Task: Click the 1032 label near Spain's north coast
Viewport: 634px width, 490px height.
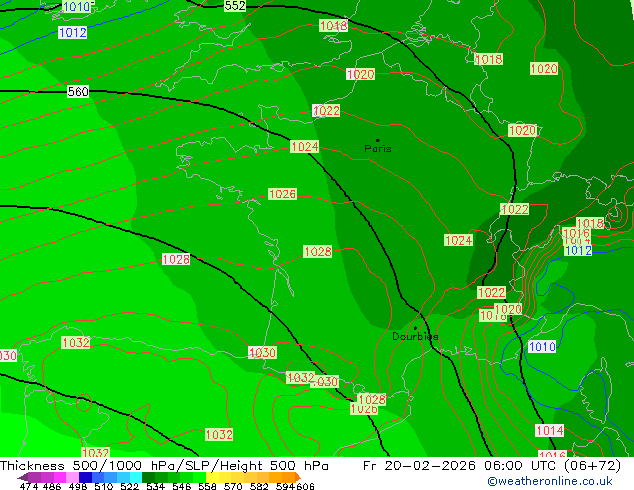Action: [76, 343]
